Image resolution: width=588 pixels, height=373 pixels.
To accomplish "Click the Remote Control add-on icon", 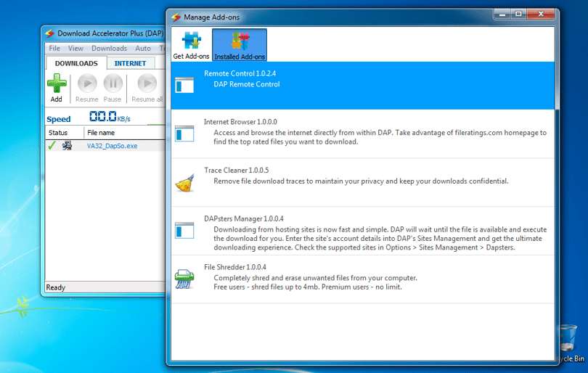I will point(184,85).
